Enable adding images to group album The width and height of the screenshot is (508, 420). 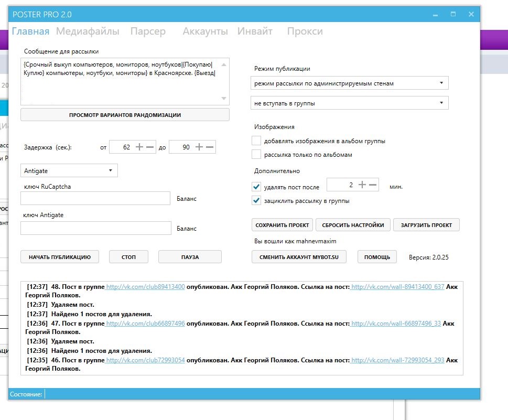(x=256, y=141)
